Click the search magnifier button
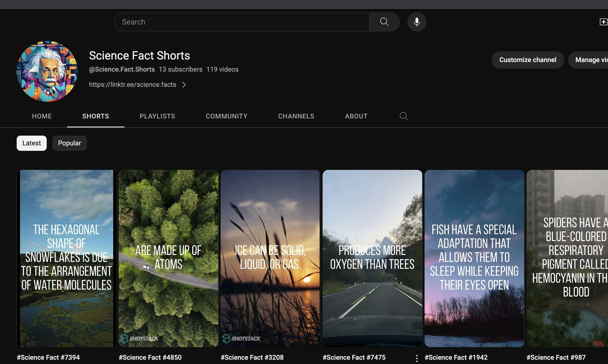The image size is (608, 364). (384, 22)
